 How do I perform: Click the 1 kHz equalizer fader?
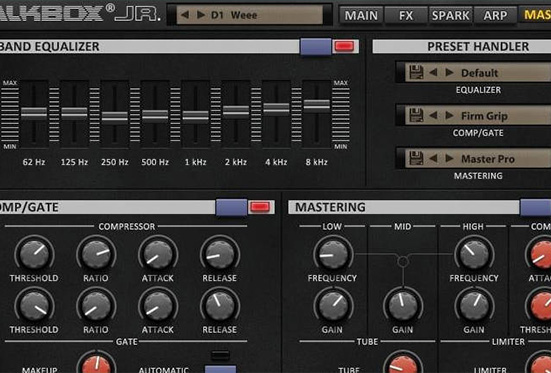[195, 116]
